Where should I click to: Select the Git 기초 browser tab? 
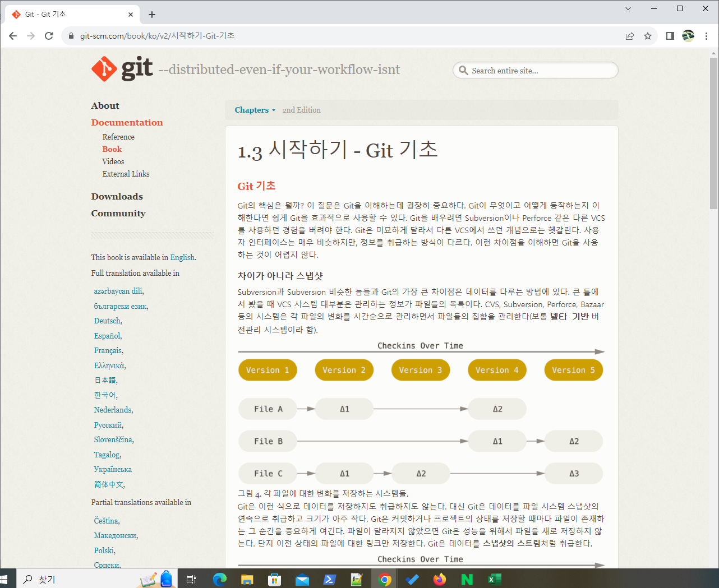[72, 15]
